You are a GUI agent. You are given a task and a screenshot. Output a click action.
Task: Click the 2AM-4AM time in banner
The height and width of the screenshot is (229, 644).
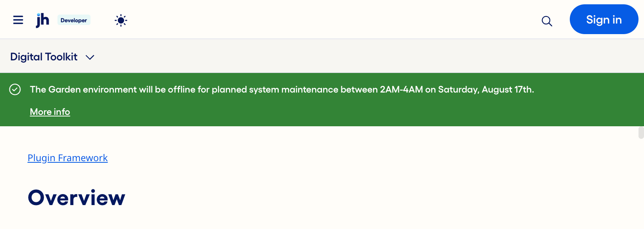pos(401,90)
